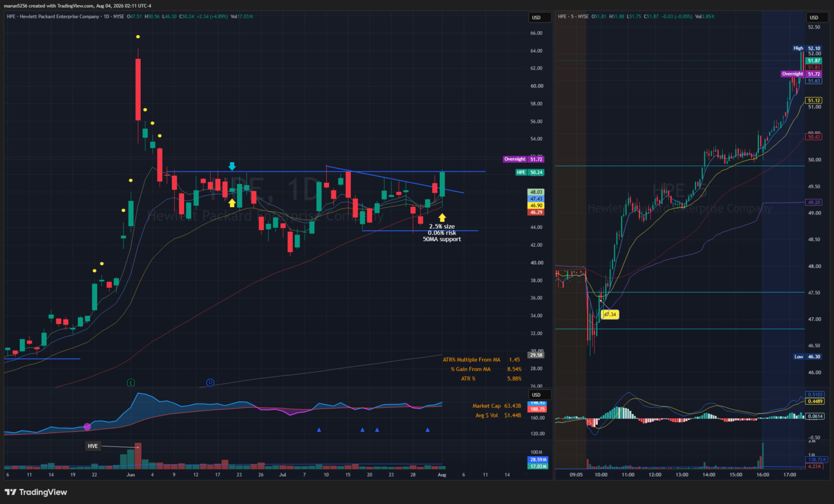Select the teal down-arrow drawing on the daily chart
Image resolution: width=834 pixels, height=504 pixels.
[232, 166]
